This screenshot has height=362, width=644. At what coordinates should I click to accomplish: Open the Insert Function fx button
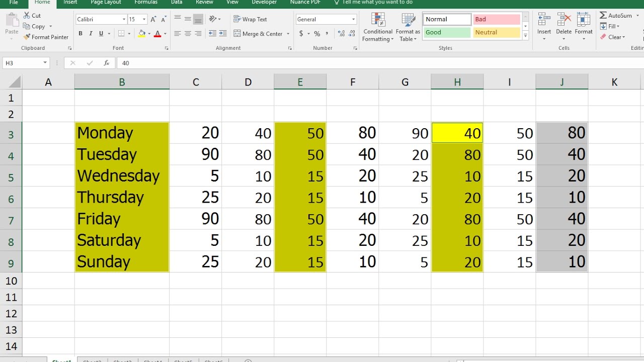tap(106, 63)
